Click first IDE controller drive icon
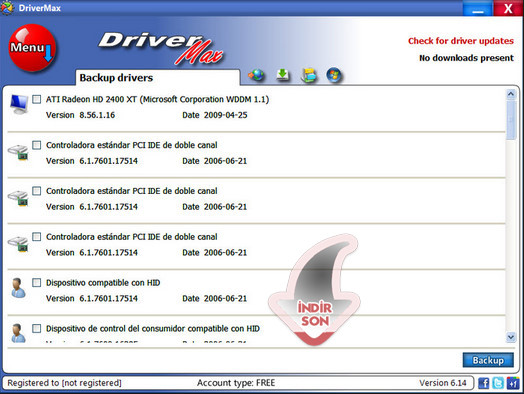Screen dimensions: 524x394 (x=18, y=152)
